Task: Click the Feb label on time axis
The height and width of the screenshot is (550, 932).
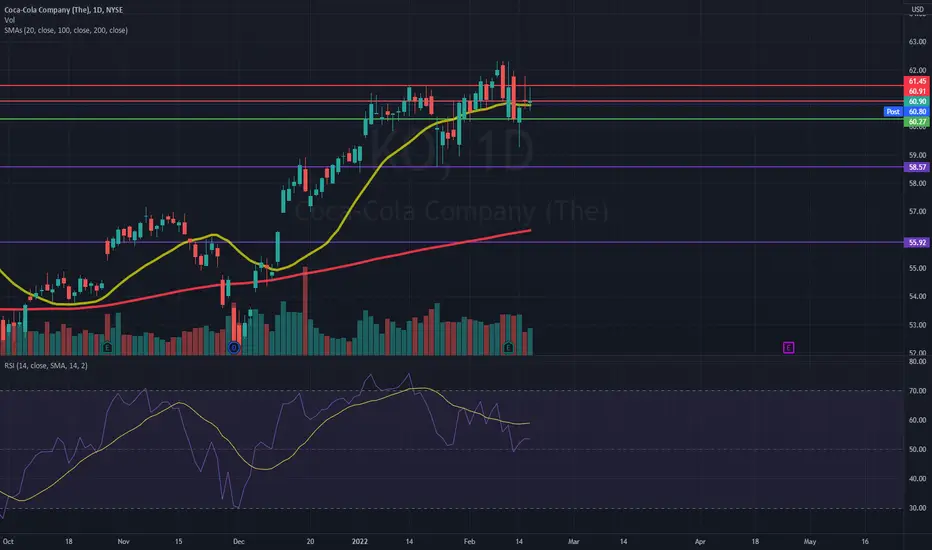Action: [x=470, y=542]
